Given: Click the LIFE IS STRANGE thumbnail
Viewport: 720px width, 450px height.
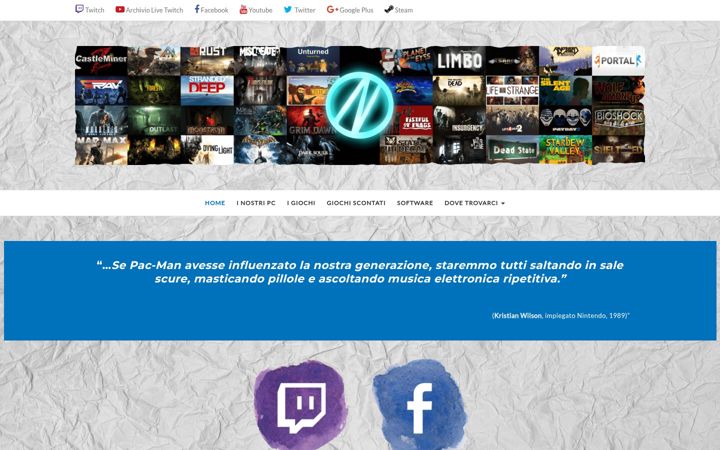Looking at the screenshot, I should click(x=512, y=90).
